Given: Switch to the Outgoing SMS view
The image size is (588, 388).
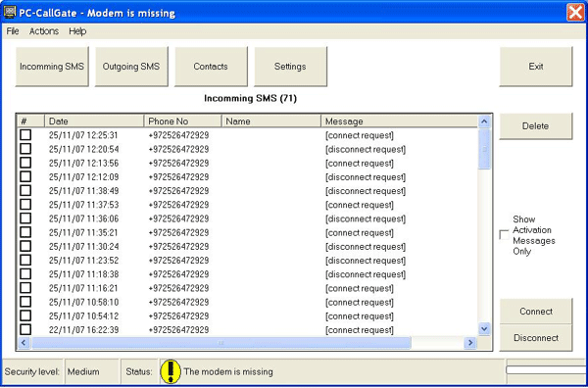Looking at the screenshot, I should [x=131, y=67].
